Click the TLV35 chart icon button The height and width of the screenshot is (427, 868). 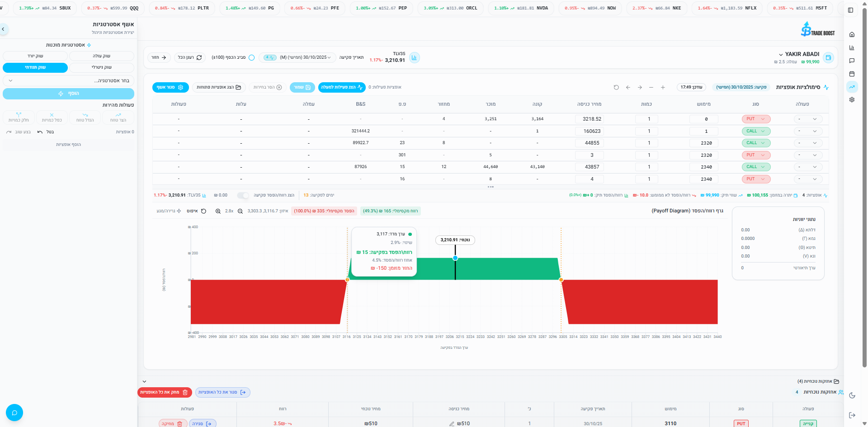[415, 57]
